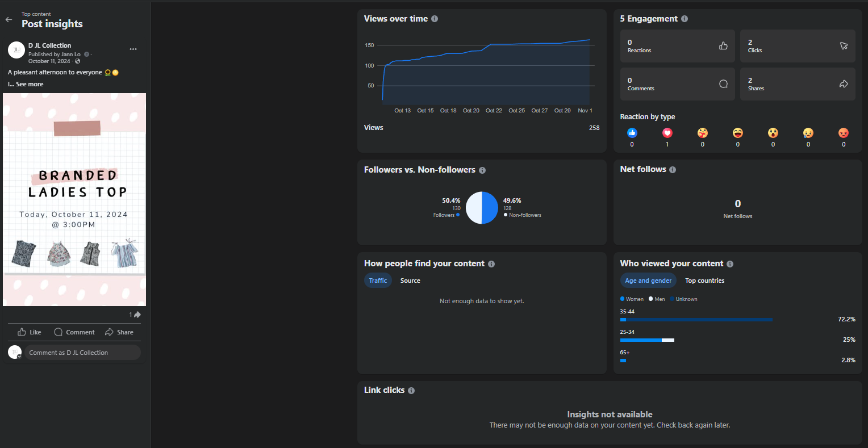Click the Comment as D JL Collection field

tap(82, 353)
